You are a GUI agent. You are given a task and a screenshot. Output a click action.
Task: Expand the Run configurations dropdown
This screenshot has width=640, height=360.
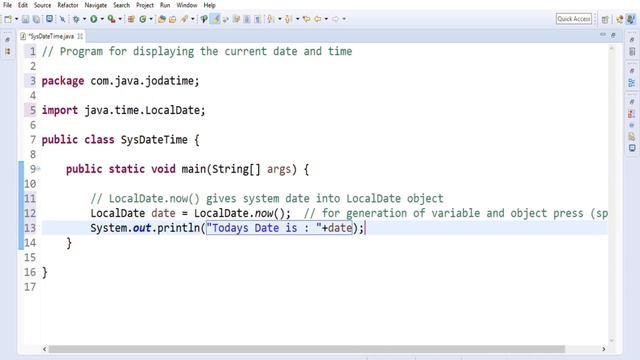[x=102, y=19]
